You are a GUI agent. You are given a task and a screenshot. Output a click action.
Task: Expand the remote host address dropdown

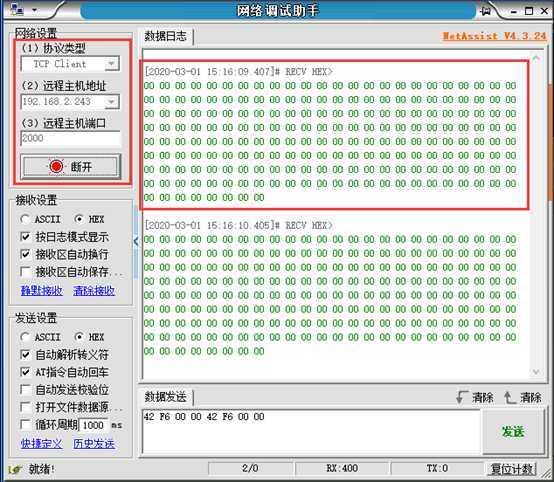tap(111, 102)
